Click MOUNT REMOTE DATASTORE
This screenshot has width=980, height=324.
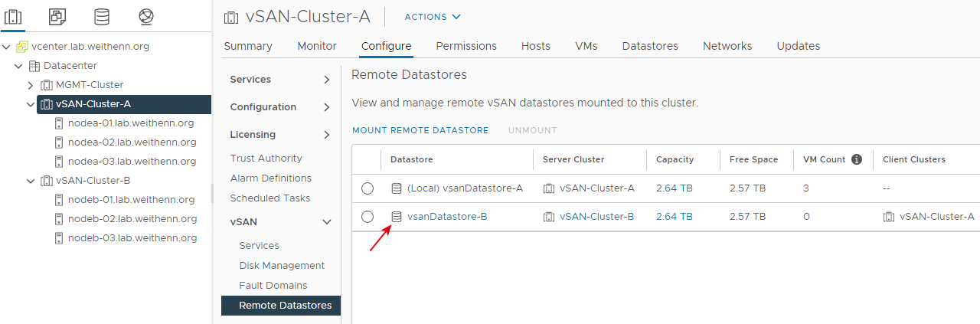420,130
